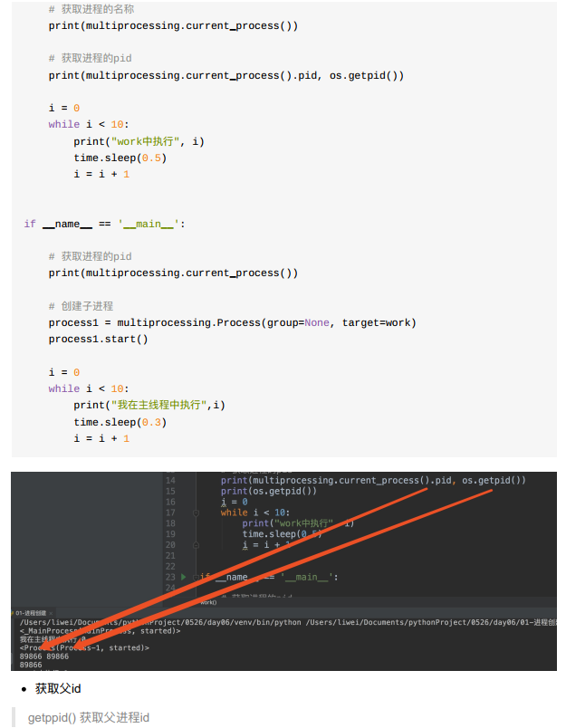Image resolution: width=566 pixels, height=728 pixels.
Task: Click the os.getpid() print line in the code block
Action: click(x=226, y=75)
